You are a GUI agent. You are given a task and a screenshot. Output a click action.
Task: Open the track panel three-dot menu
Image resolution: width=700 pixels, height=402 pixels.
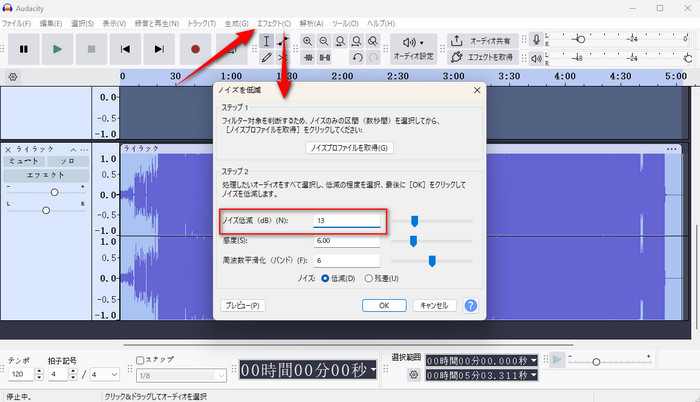pos(84,149)
